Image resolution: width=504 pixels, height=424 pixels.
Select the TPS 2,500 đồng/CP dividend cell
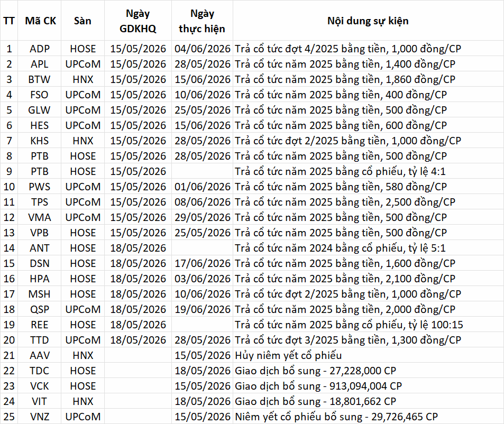(368, 202)
